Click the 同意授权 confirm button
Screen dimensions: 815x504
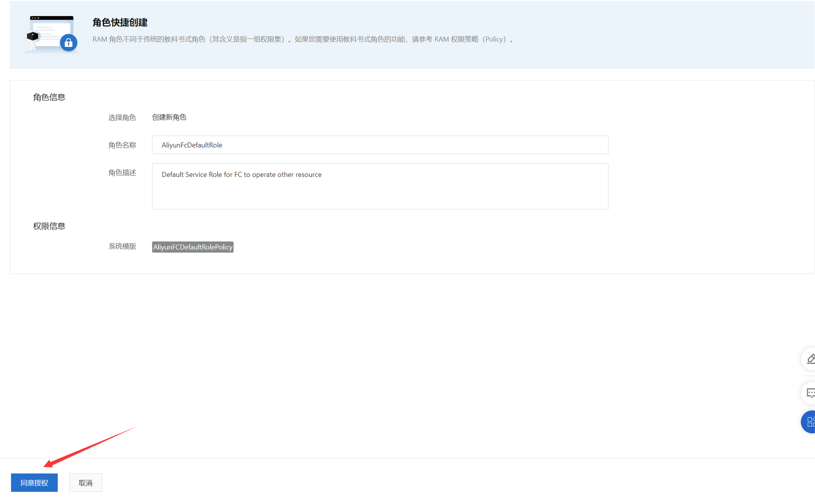(34, 482)
